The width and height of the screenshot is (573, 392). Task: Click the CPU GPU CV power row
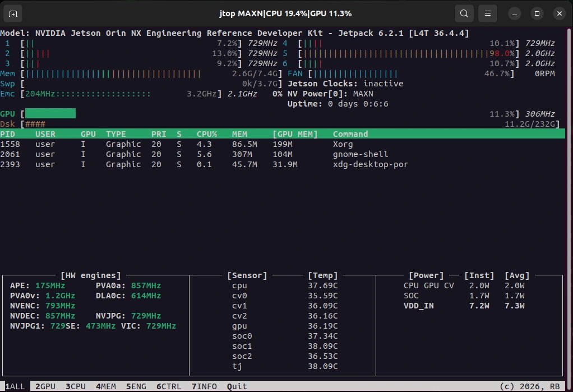(464, 285)
